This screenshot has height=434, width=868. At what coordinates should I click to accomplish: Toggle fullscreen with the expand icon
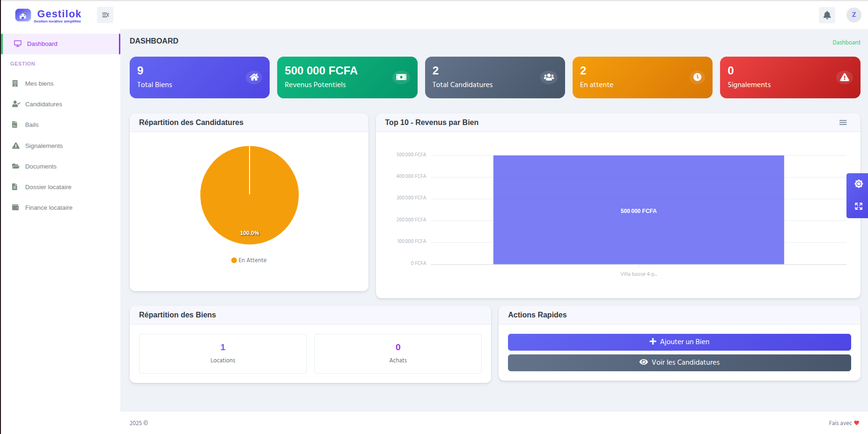click(x=858, y=206)
